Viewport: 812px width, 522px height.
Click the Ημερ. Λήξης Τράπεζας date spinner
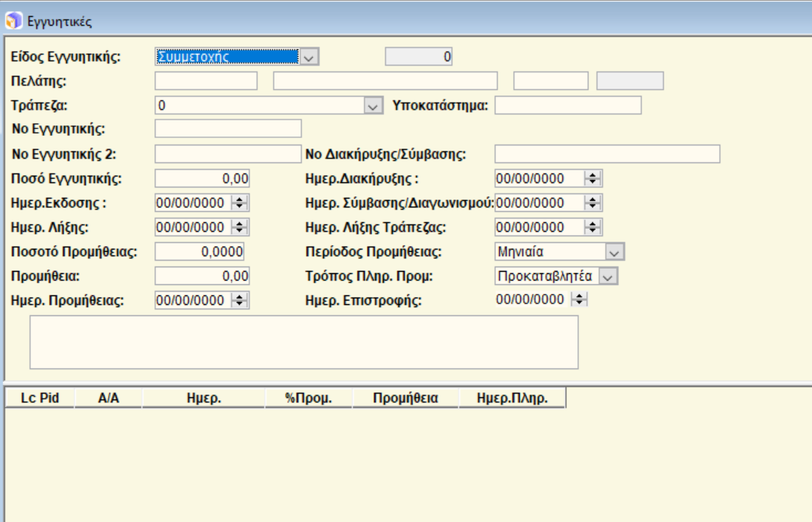(593, 227)
